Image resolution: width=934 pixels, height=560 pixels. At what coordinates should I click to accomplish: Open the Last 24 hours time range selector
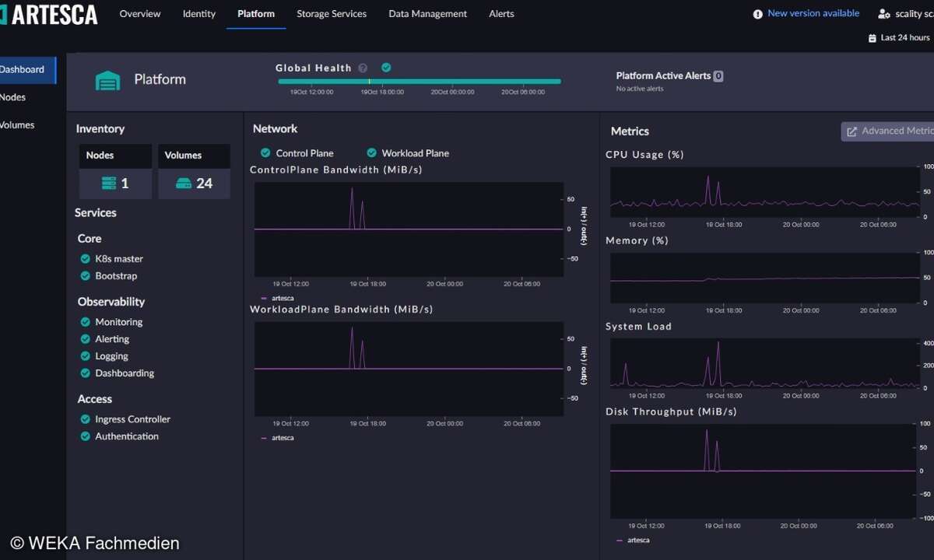(x=900, y=37)
